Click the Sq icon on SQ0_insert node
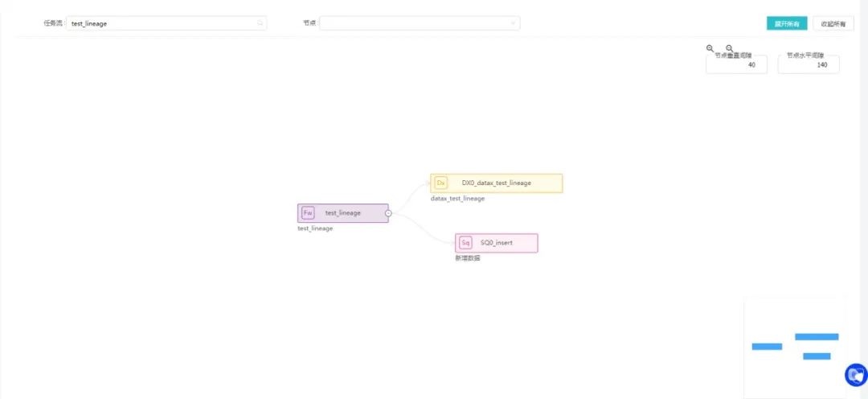 [465, 242]
